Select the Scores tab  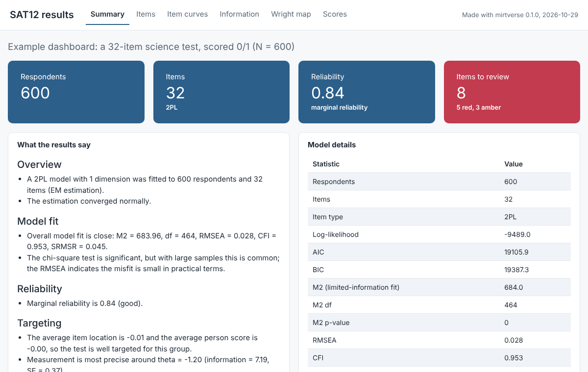pos(335,14)
